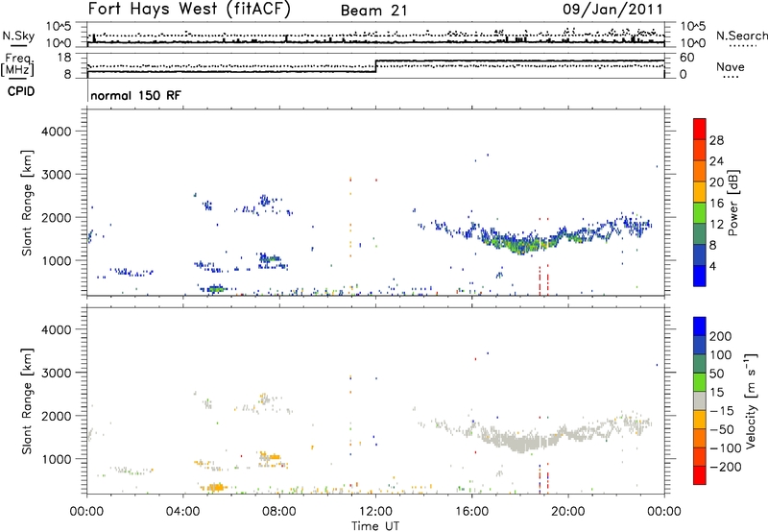Select the "-200" value on the Velocity scale
The height and width of the screenshot is (532, 768).
coord(726,467)
